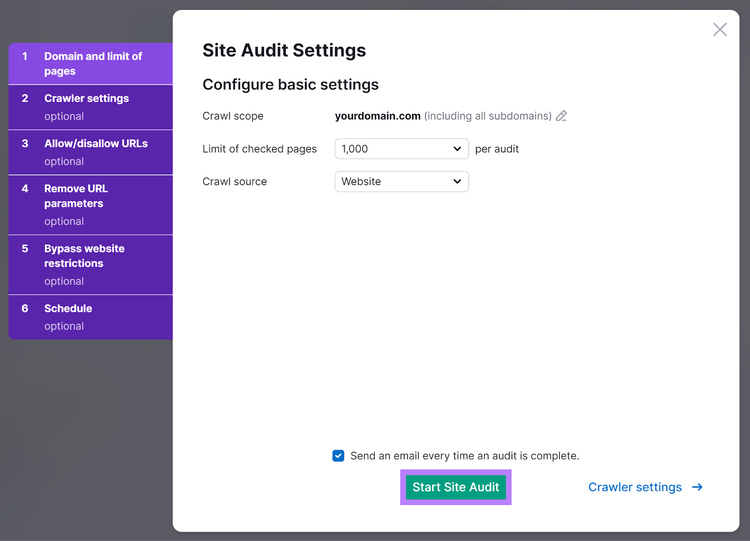Select Domain and limit of pages step

click(90, 64)
